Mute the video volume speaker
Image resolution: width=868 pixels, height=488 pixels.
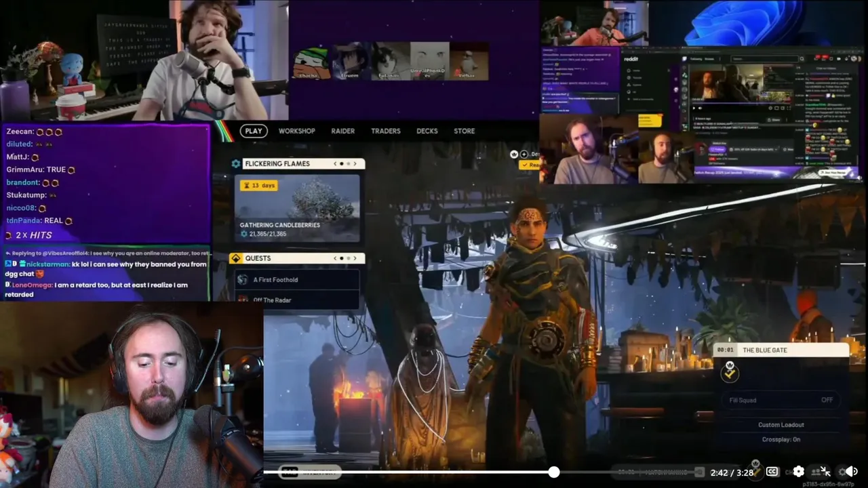pos(852,472)
